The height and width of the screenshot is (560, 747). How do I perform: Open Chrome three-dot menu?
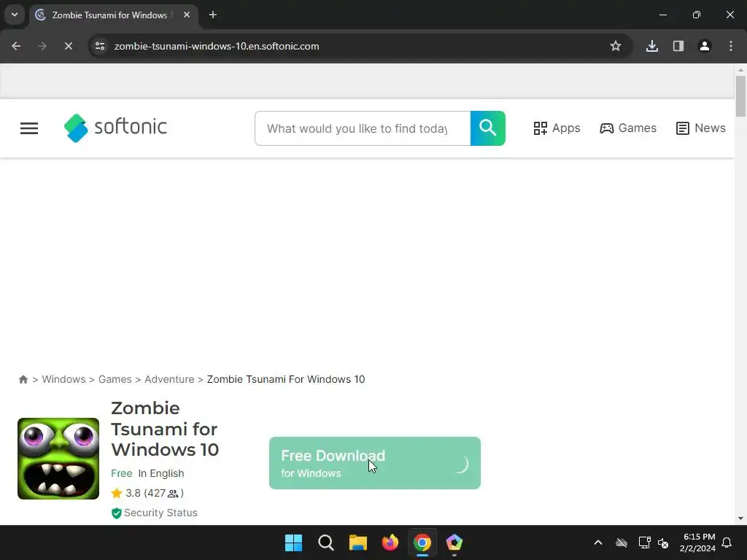(731, 46)
